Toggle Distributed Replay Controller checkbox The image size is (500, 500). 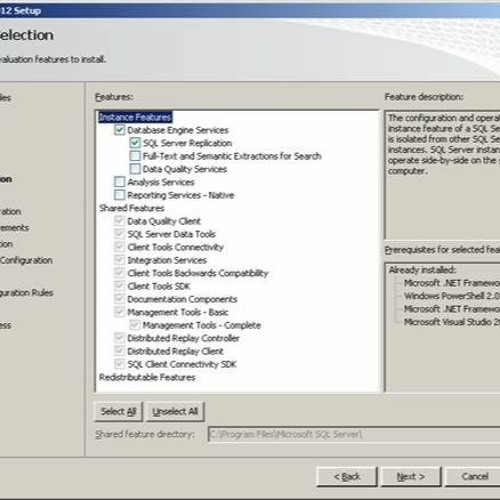pyautogui.click(x=119, y=338)
